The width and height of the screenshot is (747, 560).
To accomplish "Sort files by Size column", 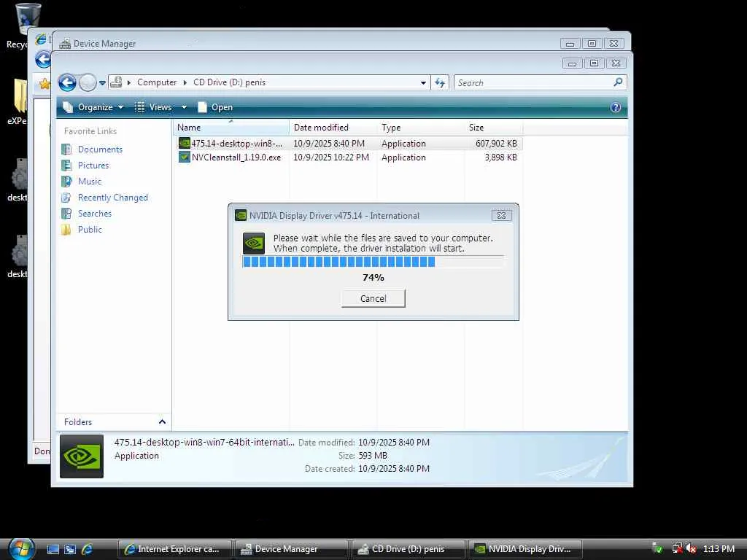I will tap(494, 127).
